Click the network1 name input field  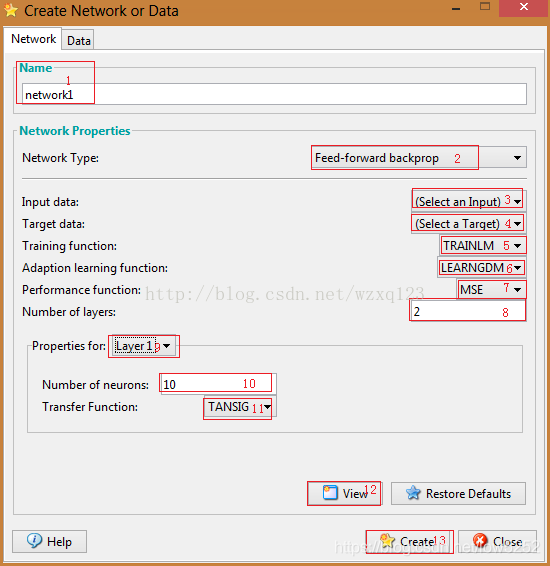coord(274,95)
